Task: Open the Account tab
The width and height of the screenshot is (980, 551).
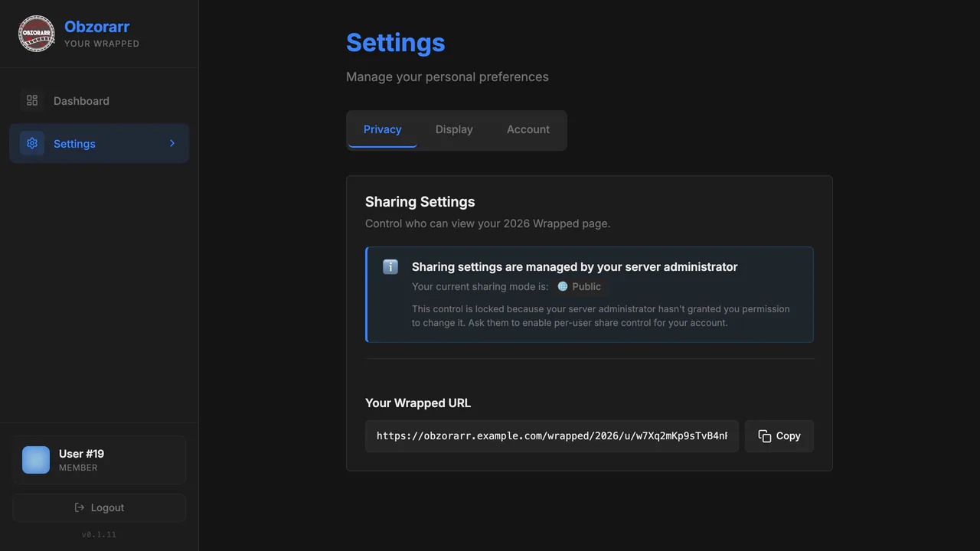Action: pyautogui.click(x=528, y=129)
